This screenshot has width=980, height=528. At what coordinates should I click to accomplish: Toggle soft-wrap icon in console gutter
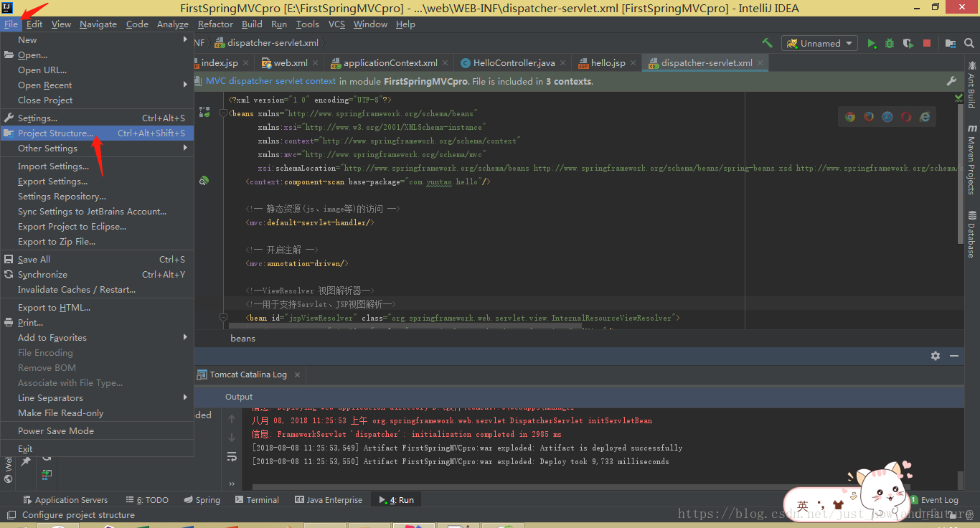pos(232,456)
